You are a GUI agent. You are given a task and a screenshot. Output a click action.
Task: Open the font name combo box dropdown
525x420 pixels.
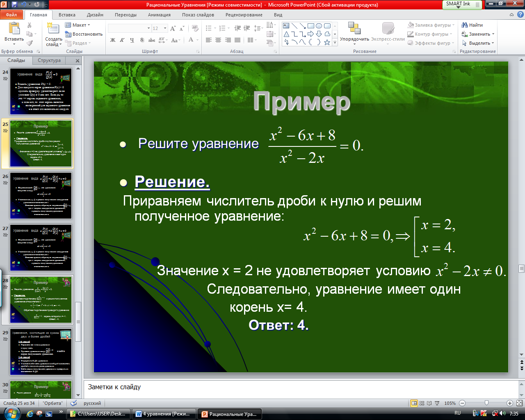pos(148,28)
